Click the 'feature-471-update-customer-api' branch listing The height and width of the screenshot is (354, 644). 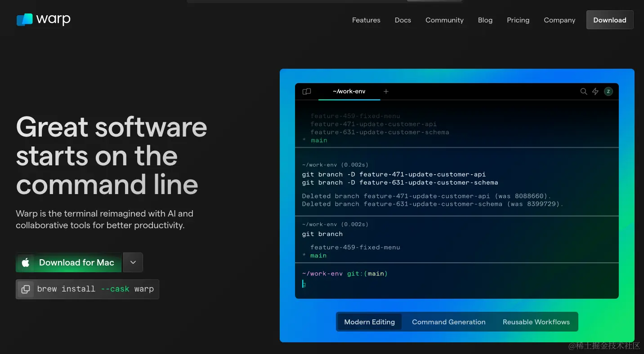(373, 124)
